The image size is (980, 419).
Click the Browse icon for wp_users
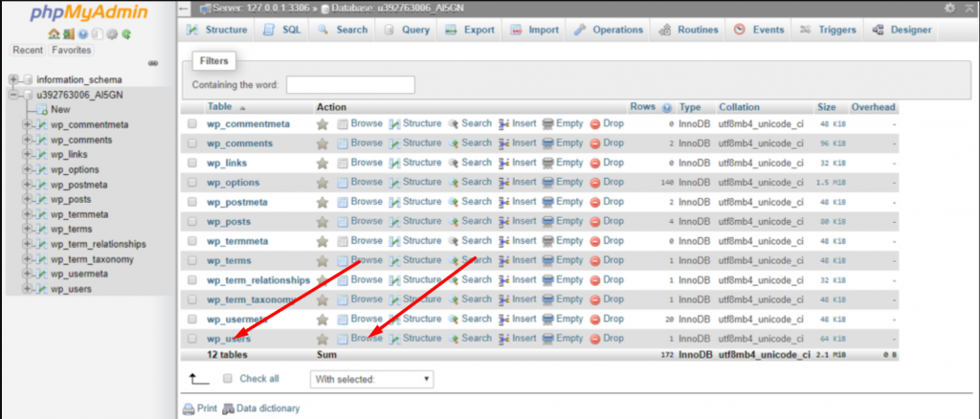[343, 339]
